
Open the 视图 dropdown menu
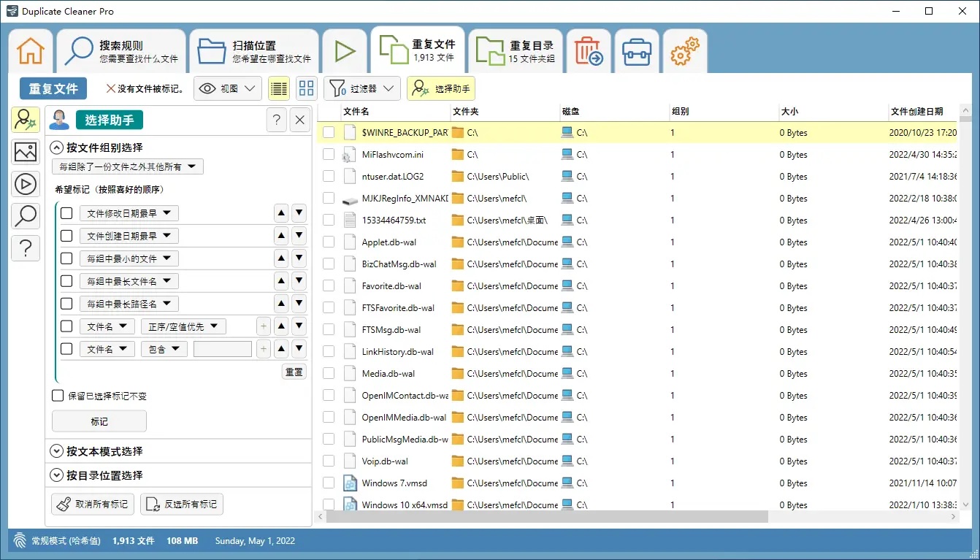click(228, 88)
